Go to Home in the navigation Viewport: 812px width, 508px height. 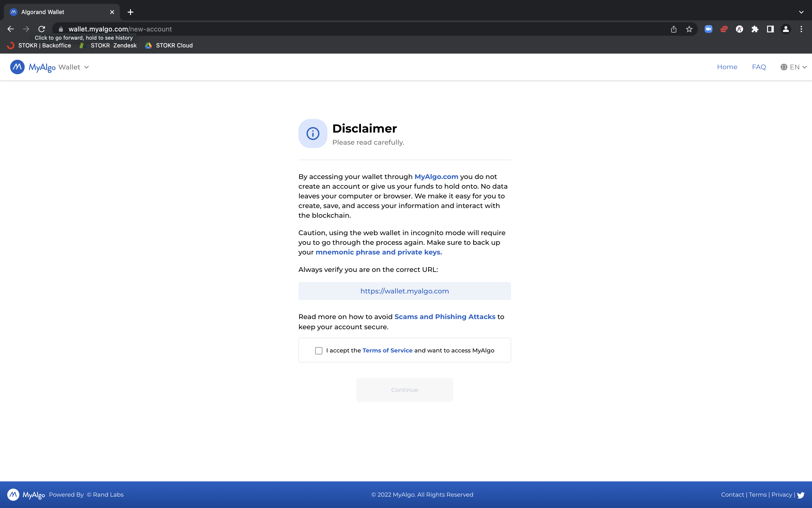727,67
